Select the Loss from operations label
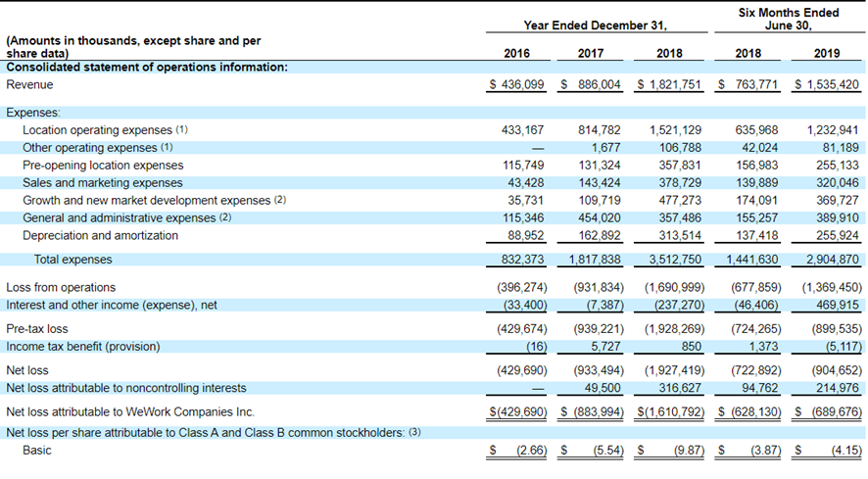Image resolution: width=868 pixels, height=479 pixels. [61, 288]
